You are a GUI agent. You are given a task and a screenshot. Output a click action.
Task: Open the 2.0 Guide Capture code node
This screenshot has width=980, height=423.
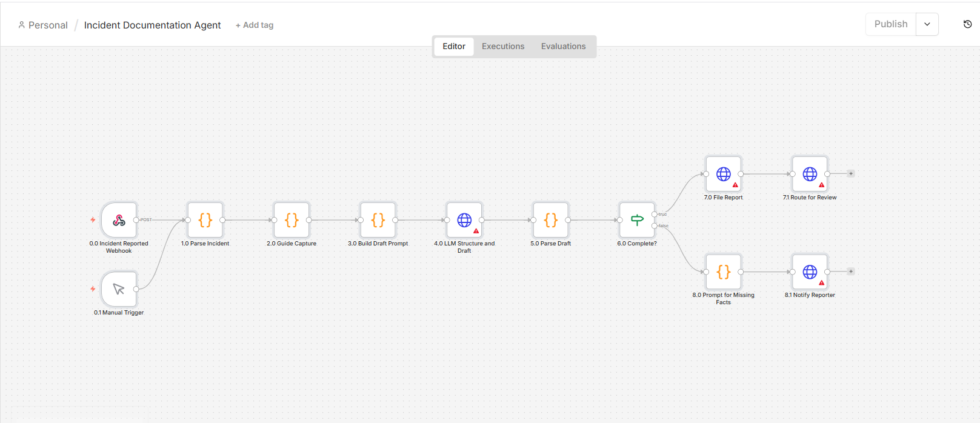pos(292,220)
